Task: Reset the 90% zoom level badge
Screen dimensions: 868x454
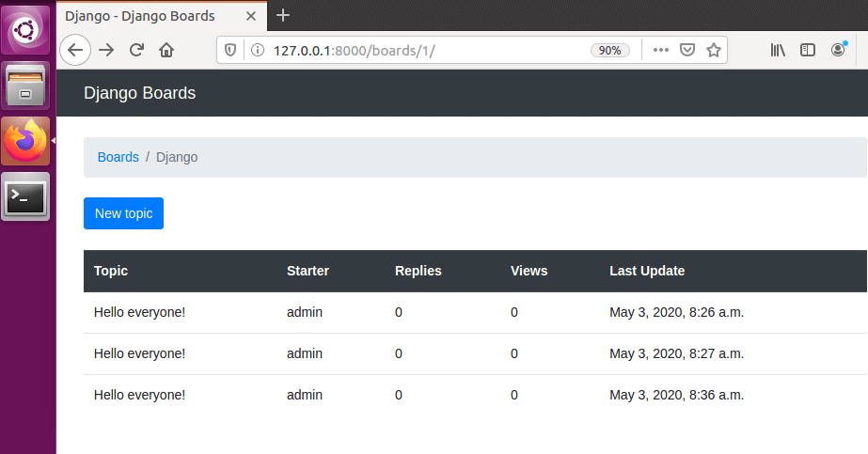Action: pyautogui.click(x=609, y=51)
